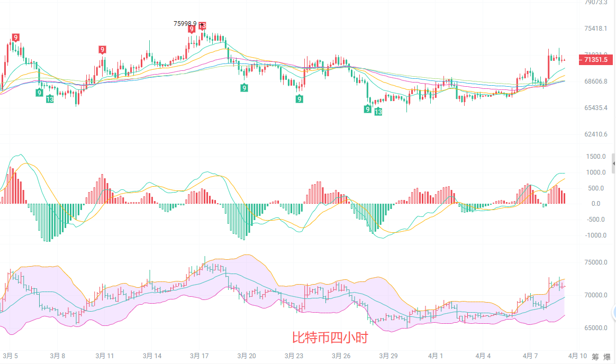Toggle the 筹 chip distribution button
Viewport: 616px width, 364px height.
coord(595,357)
